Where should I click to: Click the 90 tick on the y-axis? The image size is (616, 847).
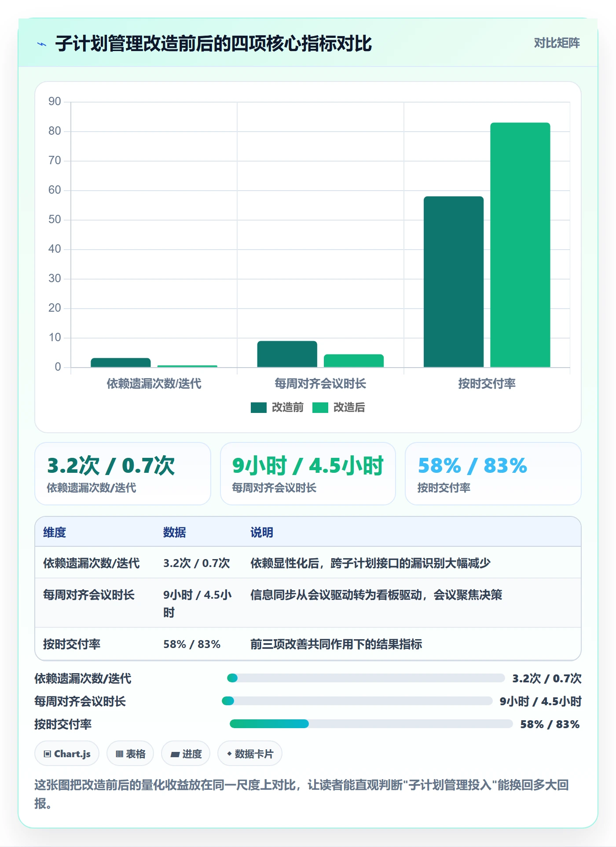click(x=55, y=102)
